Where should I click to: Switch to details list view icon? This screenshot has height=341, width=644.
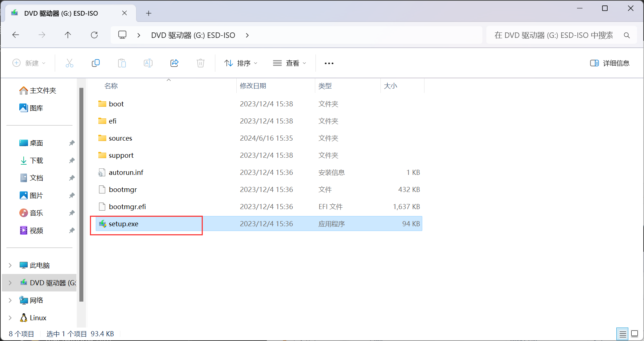coord(623,334)
